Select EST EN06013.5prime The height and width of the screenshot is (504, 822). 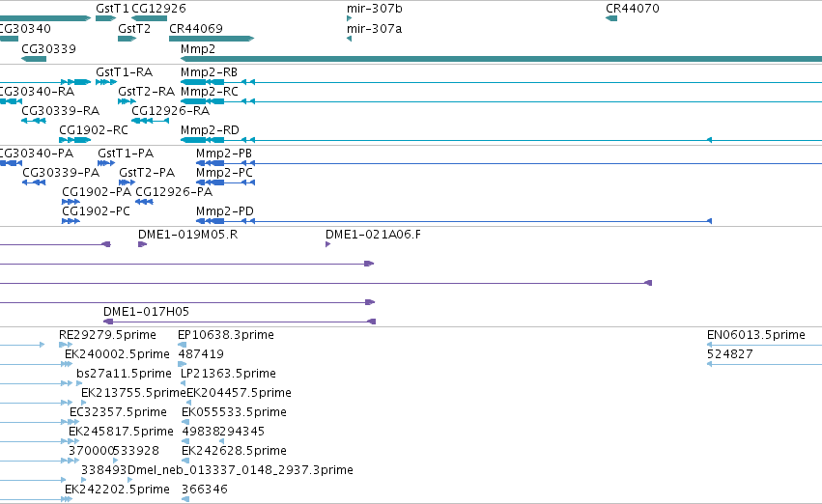point(764,345)
